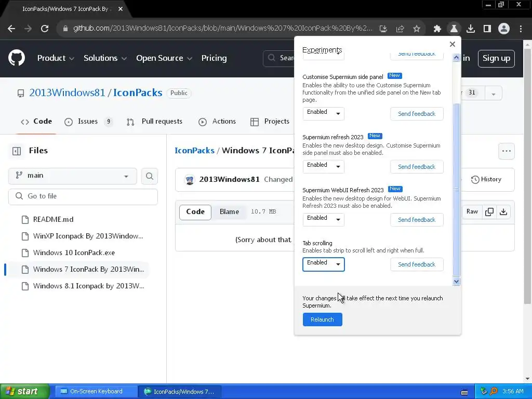Open the file options ellipsis button
Screen dimensions: 532x399
(507, 151)
